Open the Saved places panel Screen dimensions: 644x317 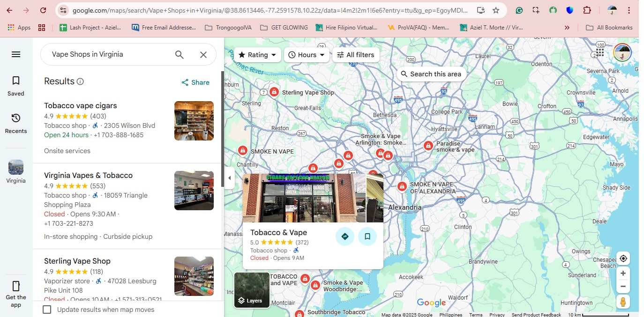(x=16, y=86)
